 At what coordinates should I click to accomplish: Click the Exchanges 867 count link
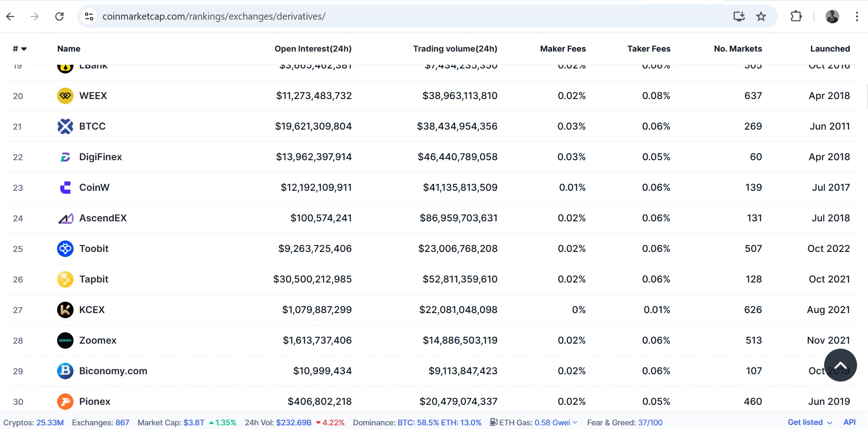click(x=122, y=423)
